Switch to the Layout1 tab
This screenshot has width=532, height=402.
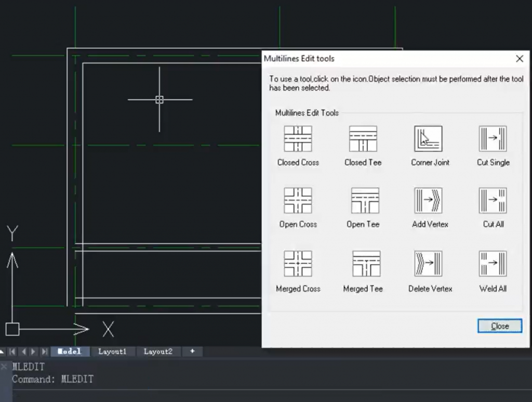click(x=112, y=352)
